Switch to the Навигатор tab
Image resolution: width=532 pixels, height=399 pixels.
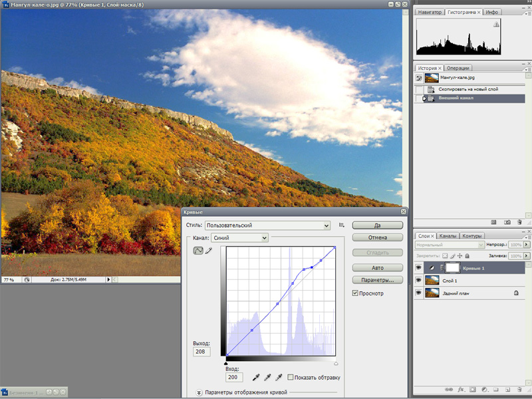[429, 12]
